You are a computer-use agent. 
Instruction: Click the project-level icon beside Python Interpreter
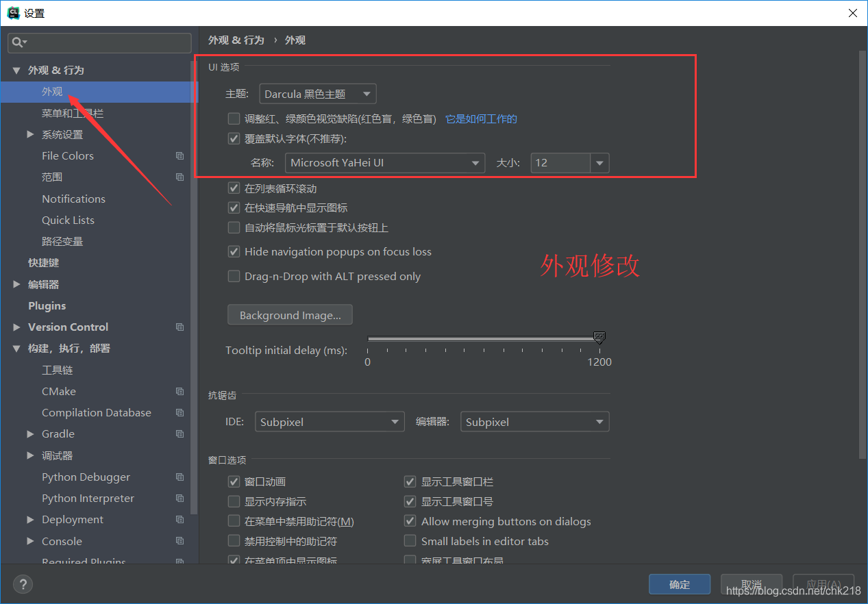(x=179, y=499)
